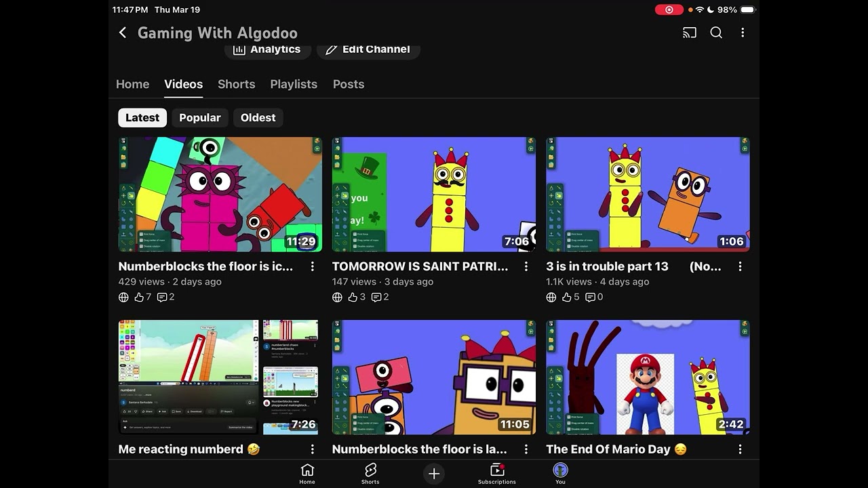Tap the 'Gaming With Algodoo' channel title
Viewport: 868px width, 488px height.
[218, 33]
